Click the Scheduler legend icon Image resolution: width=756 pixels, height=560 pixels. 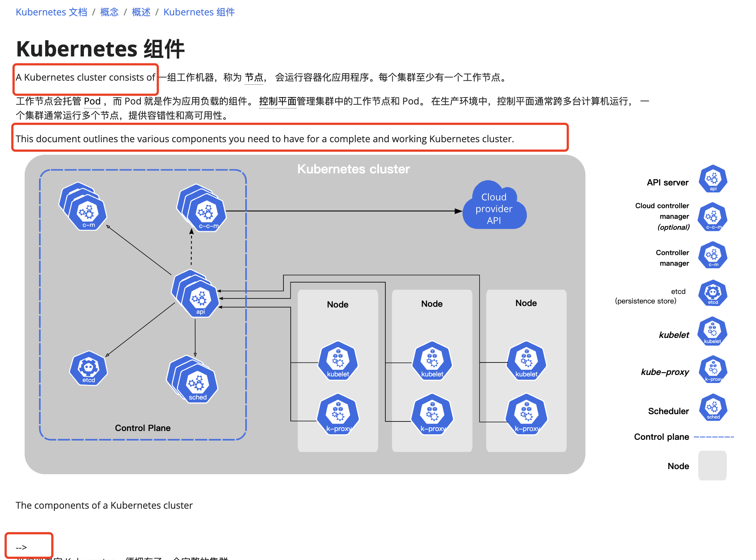coord(713,408)
